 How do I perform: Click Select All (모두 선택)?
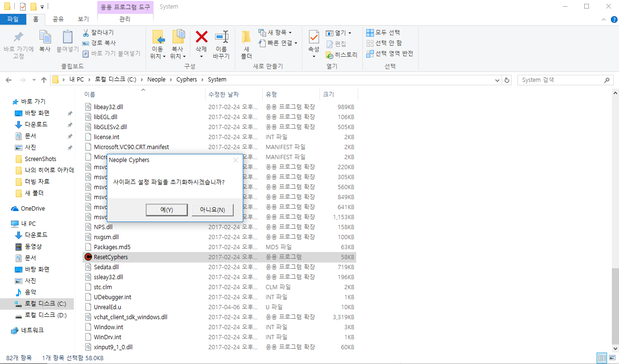click(383, 32)
